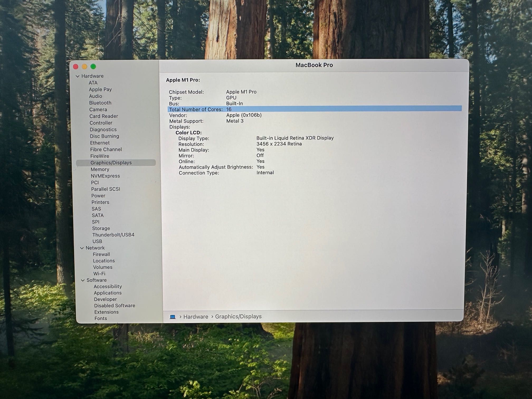Select Applications under Software
Viewport: 532px width, 399px height.
pos(108,293)
